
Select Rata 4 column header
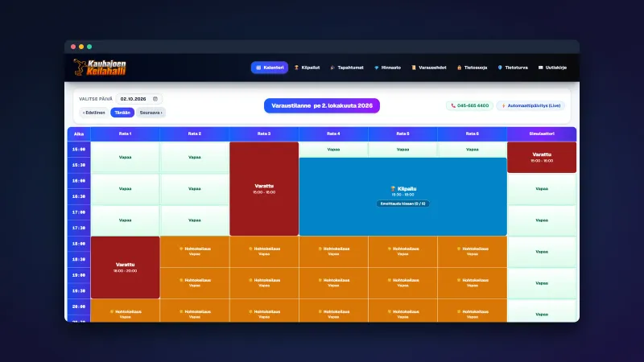[x=333, y=134]
